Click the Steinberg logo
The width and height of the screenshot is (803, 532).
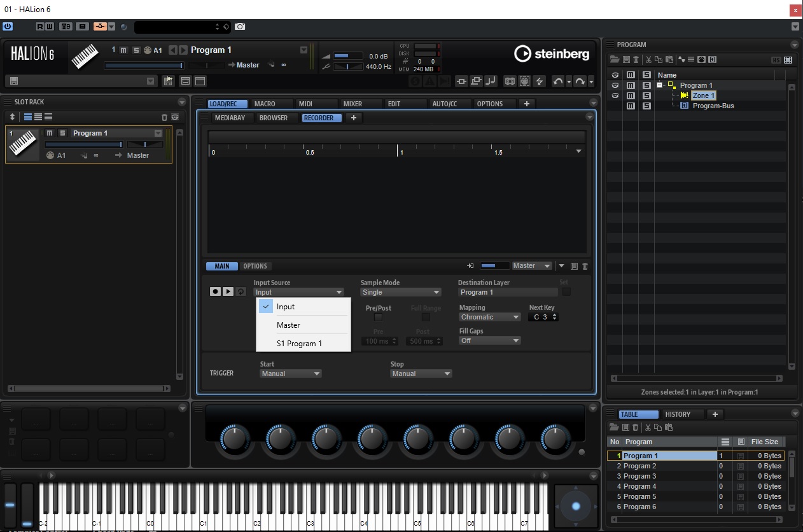tap(552, 54)
